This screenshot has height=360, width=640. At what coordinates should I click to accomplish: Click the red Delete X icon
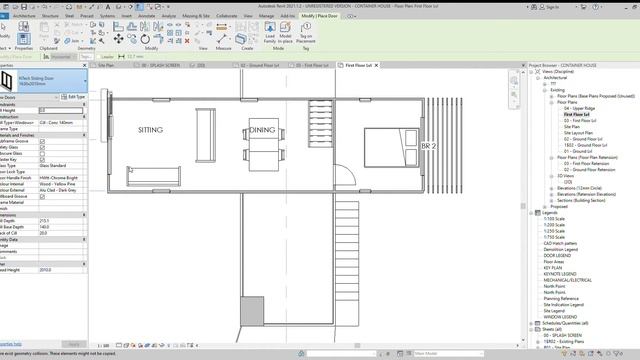pyautogui.click(x=187, y=41)
